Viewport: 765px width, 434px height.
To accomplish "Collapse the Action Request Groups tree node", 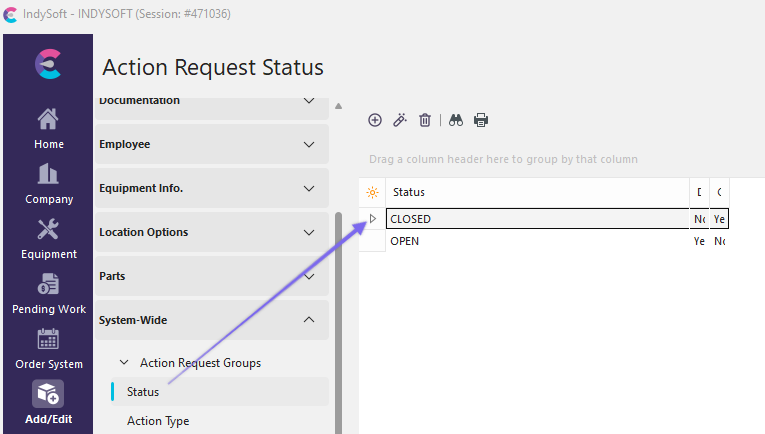I will pyautogui.click(x=124, y=363).
